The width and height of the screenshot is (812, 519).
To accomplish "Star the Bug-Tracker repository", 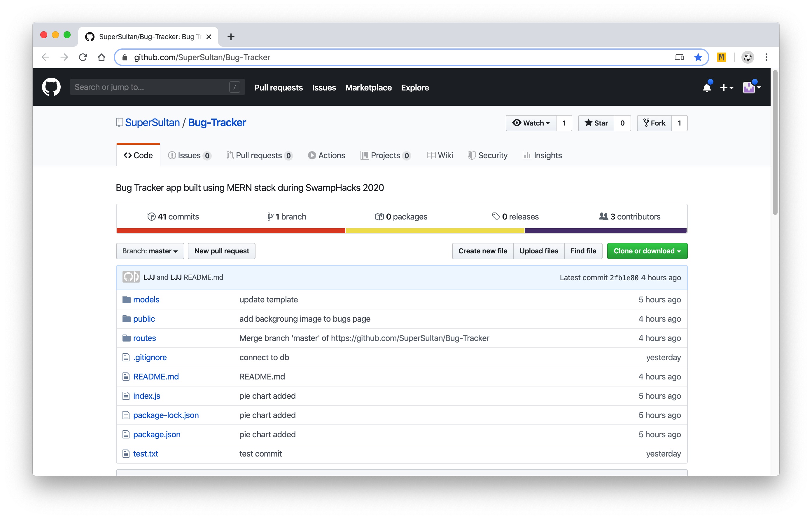I will (x=596, y=123).
